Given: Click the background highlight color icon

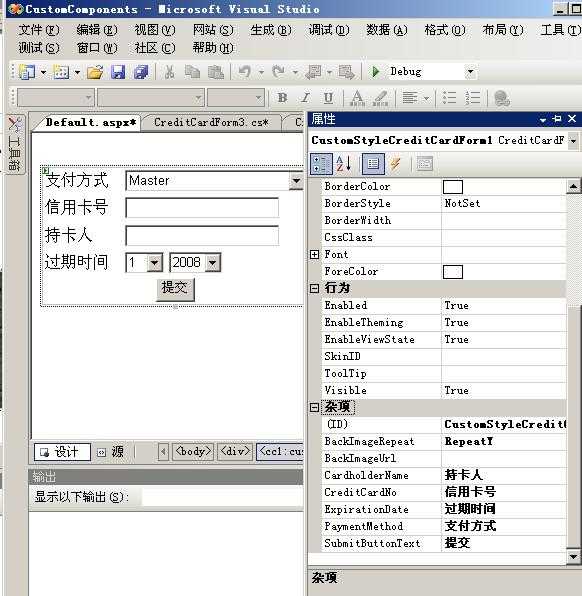Looking at the screenshot, I should pos(381,98).
